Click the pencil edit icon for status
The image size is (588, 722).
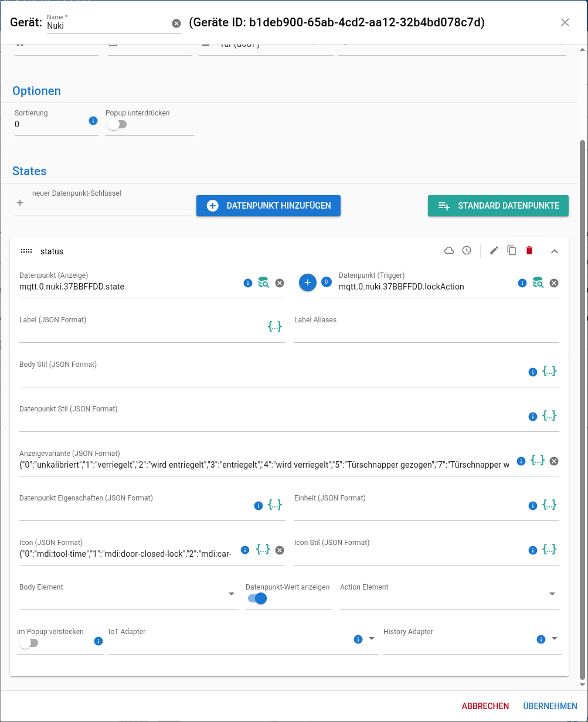tap(494, 251)
